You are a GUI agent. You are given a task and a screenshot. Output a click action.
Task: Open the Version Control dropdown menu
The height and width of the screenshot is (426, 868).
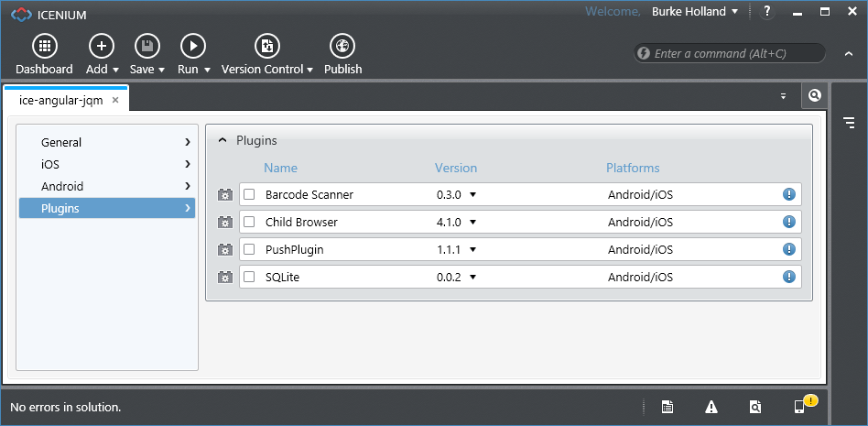point(266,69)
